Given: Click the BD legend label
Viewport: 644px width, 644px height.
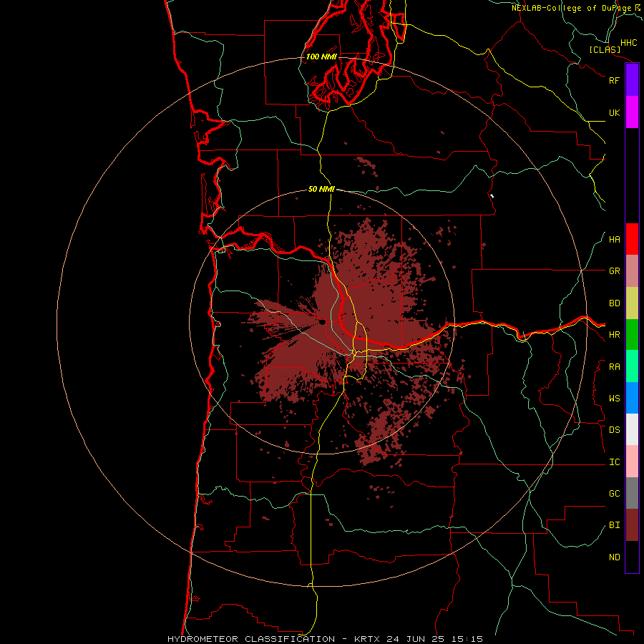Looking at the screenshot, I should point(614,303).
